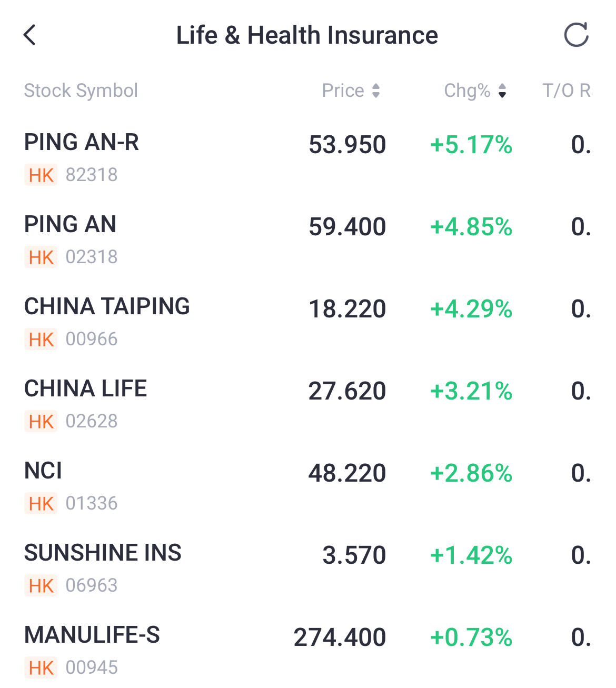The image size is (616, 688).
Task: Select CHINA TAIPING stock entry
Action: 107,307
